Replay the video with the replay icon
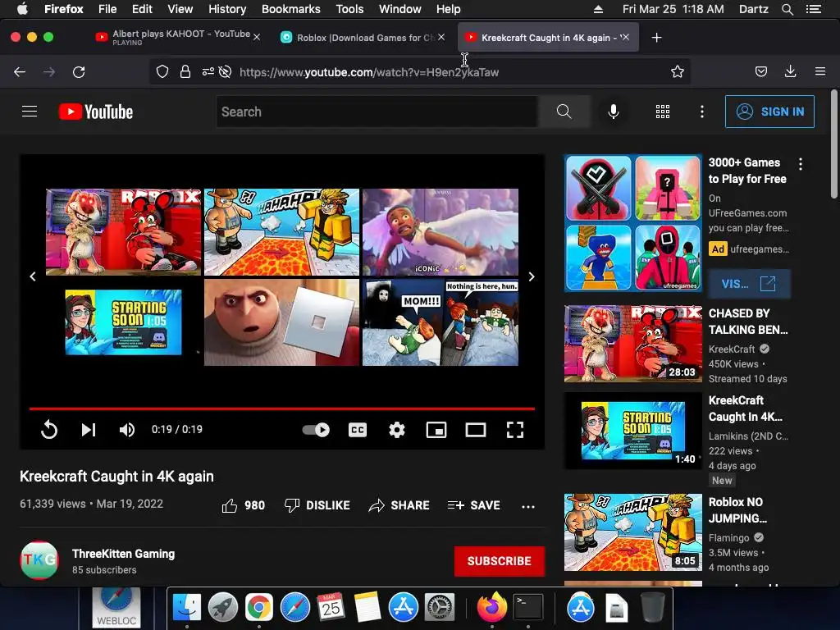The image size is (840, 630). [x=48, y=430]
